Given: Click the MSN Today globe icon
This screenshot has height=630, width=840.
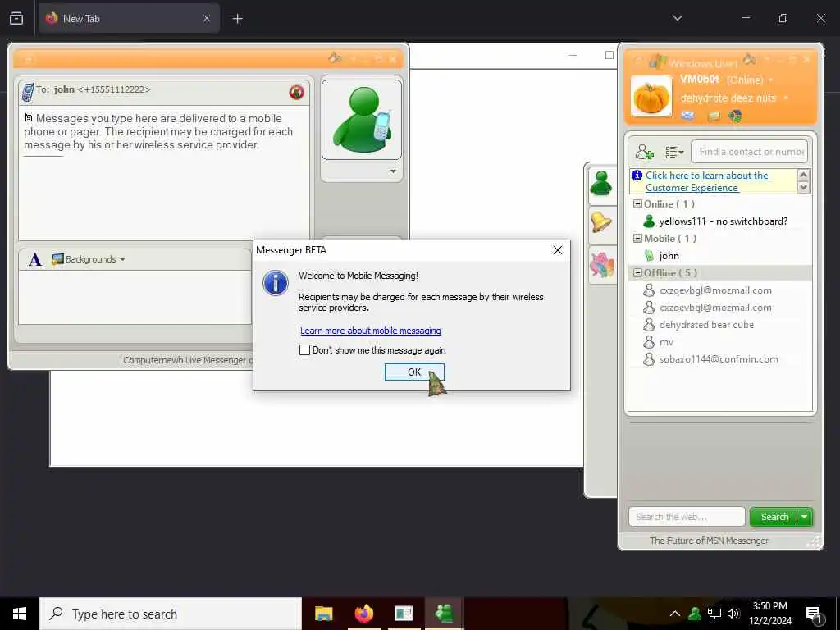Looking at the screenshot, I should 735,116.
